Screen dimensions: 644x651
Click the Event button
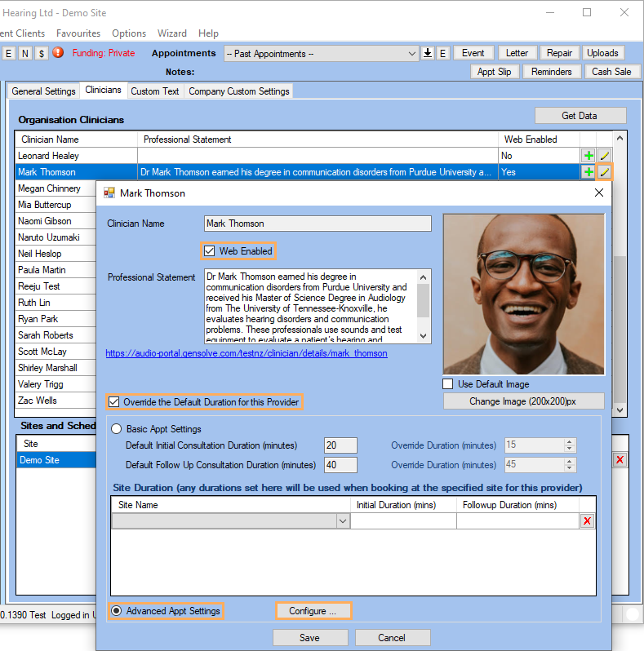[x=473, y=53]
